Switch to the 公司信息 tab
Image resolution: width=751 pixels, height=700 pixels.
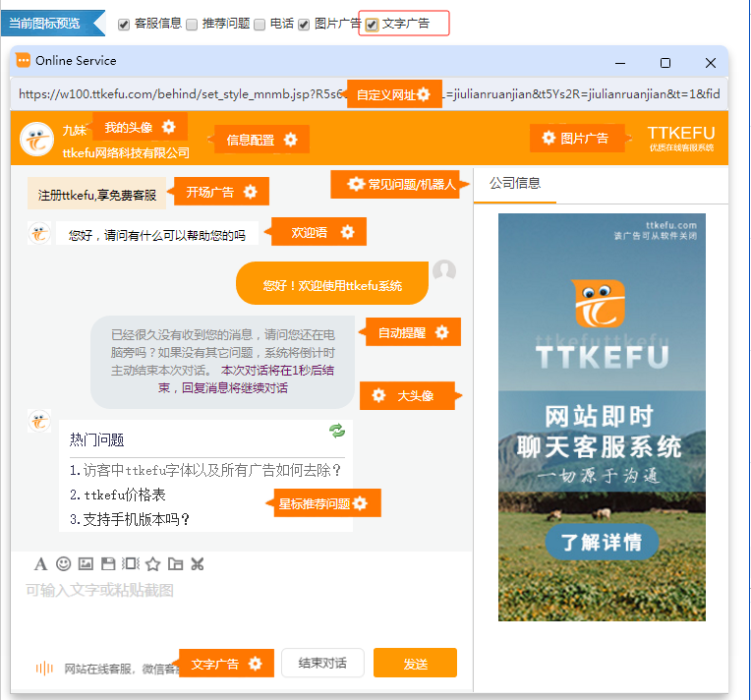[x=515, y=184]
